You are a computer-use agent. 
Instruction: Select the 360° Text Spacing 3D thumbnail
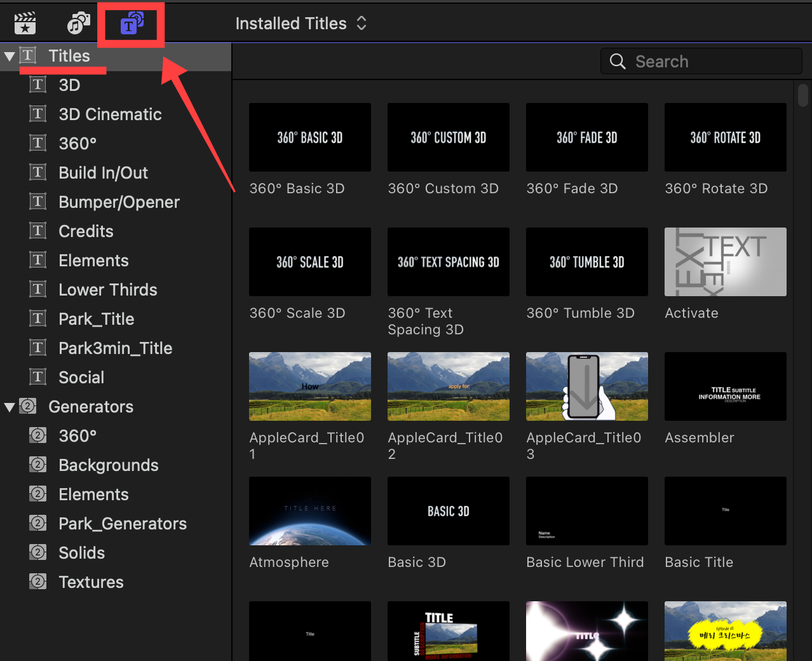click(449, 262)
